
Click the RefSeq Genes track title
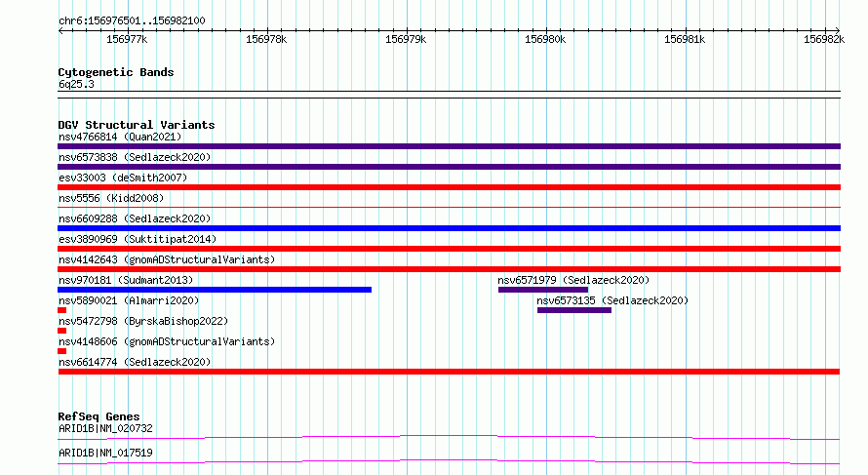[99, 416]
